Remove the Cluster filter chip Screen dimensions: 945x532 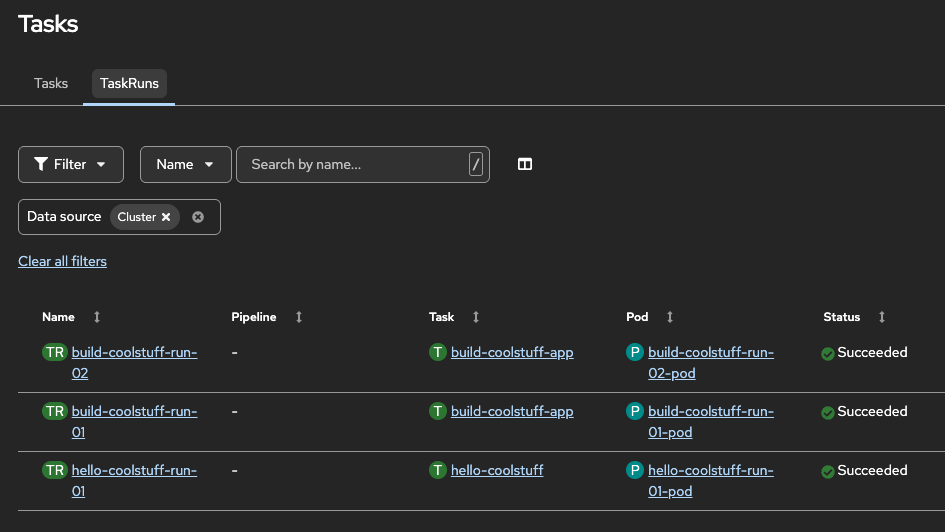[166, 217]
